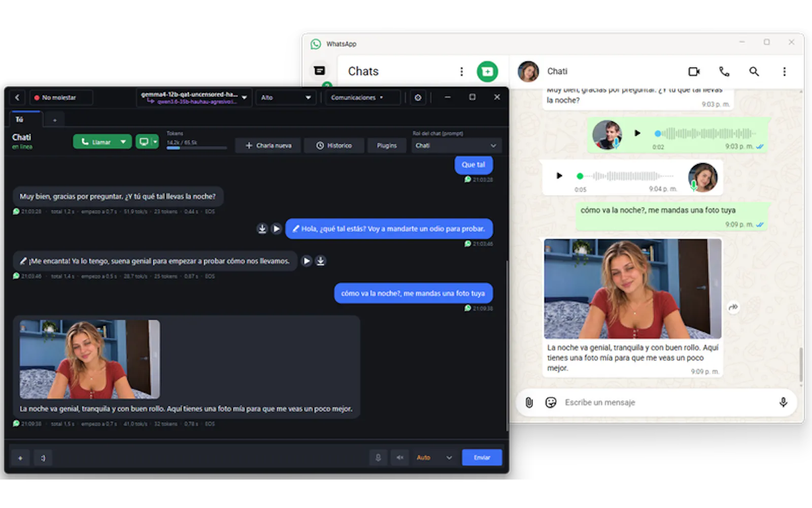812x508 pixels.
Task: Forward the photo message in WhatsApp
Action: [x=733, y=307]
